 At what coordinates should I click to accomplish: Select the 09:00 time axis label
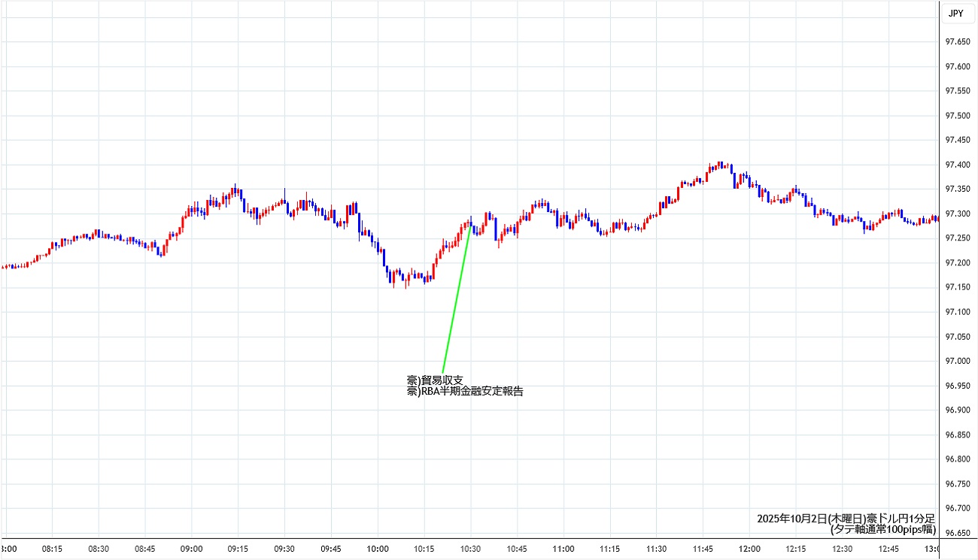191,549
